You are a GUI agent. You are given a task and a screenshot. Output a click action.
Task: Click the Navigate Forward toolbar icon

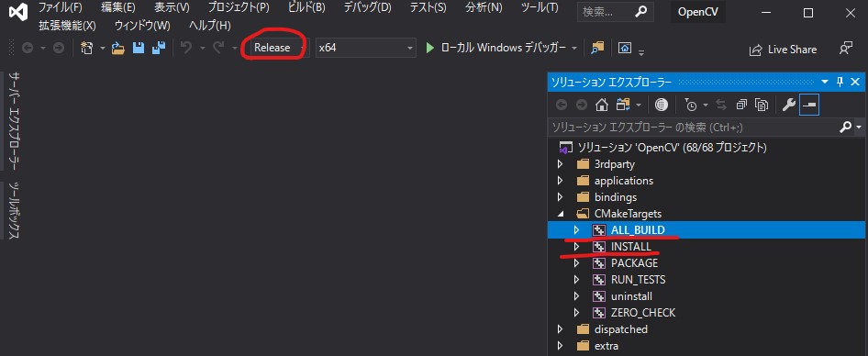pos(58,48)
